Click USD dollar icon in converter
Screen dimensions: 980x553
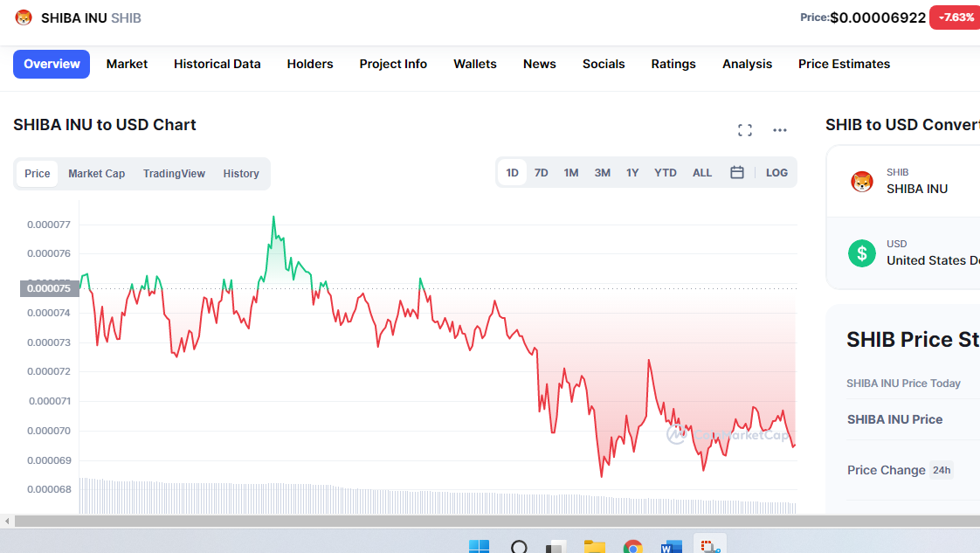(x=862, y=253)
